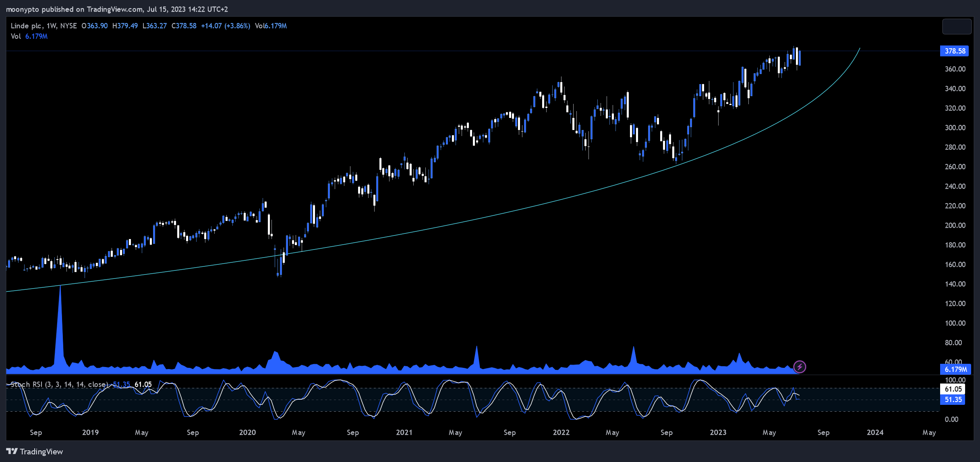Click the 100.00 price axis label
Screen dimensions: 980x462
pyautogui.click(x=955, y=323)
